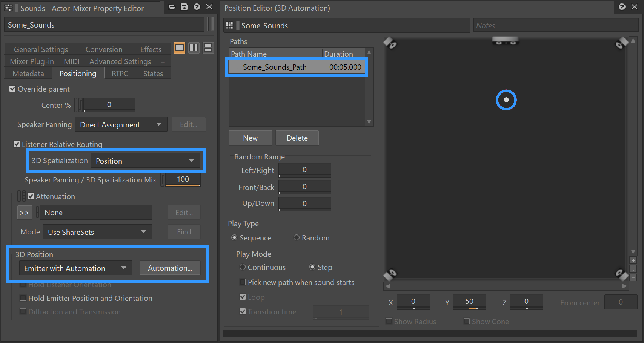644x343 pixels.
Task: Enable Hold Emitter Position and Orientation
Action: click(23, 298)
